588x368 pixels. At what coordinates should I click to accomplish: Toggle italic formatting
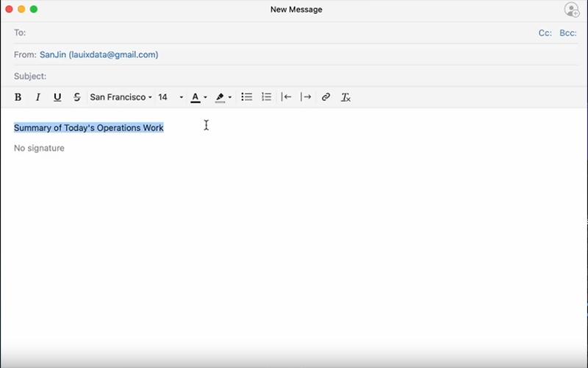coord(37,97)
